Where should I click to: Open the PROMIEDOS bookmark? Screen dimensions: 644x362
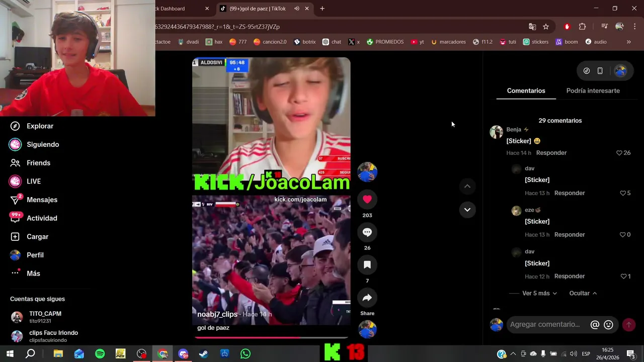click(x=385, y=42)
